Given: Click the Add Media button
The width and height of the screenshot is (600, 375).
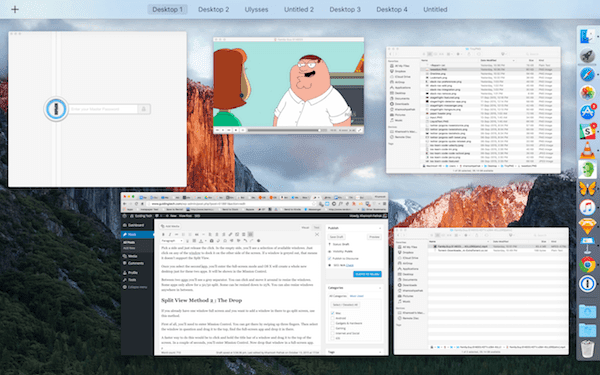Looking at the screenshot, I should (171, 226).
